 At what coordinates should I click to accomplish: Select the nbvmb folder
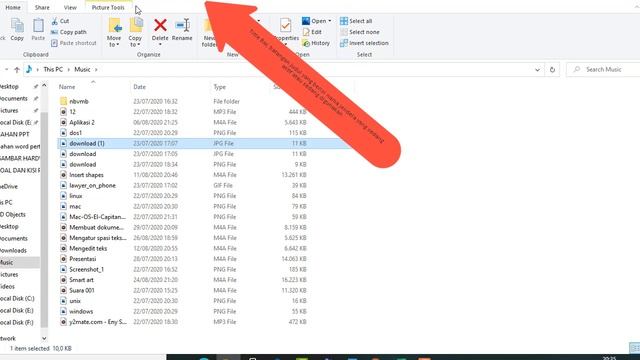(79, 101)
